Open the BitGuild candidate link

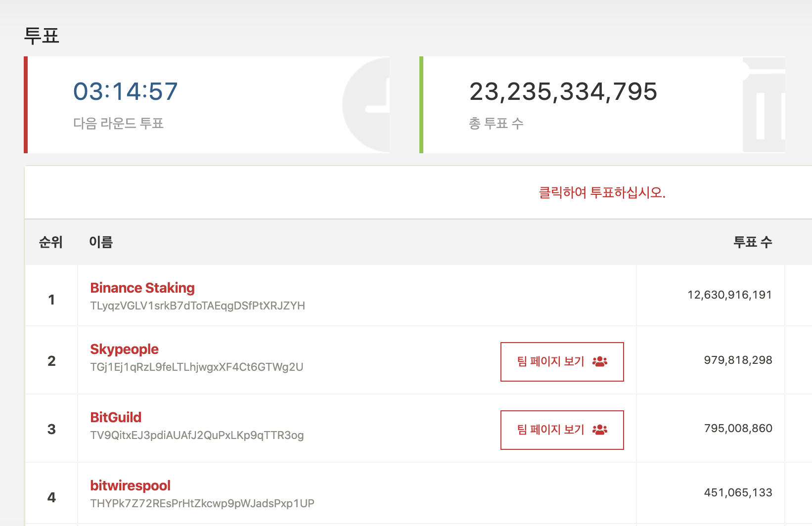coord(116,417)
